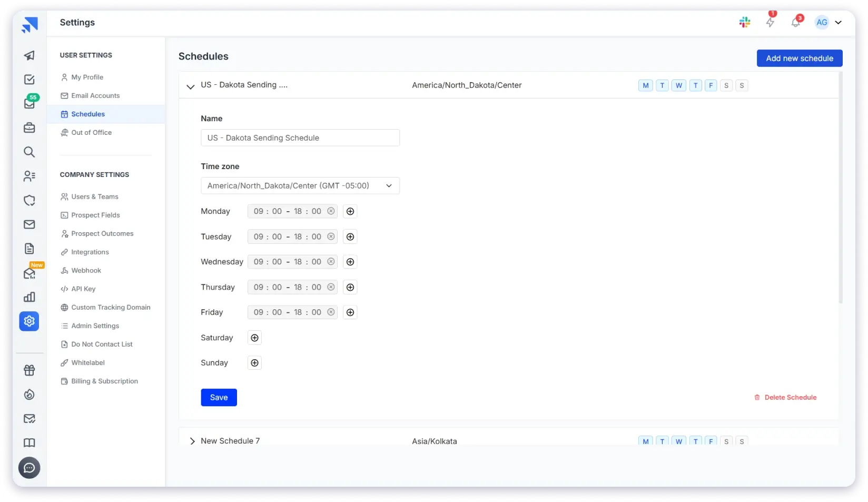Image resolution: width=868 pixels, height=502 pixels.
Task: Toggle last S (Sunday) on US - Dakota header
Action: coord(742,85)
